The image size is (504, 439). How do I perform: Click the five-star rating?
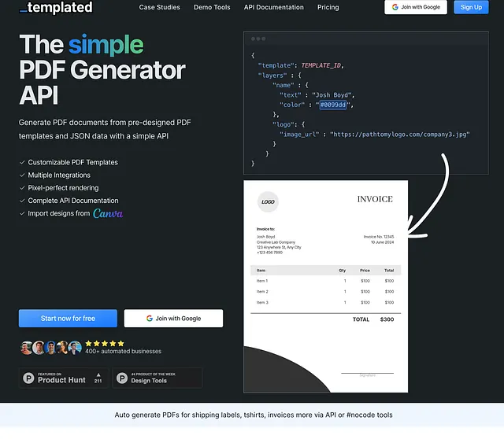(105, 343)
